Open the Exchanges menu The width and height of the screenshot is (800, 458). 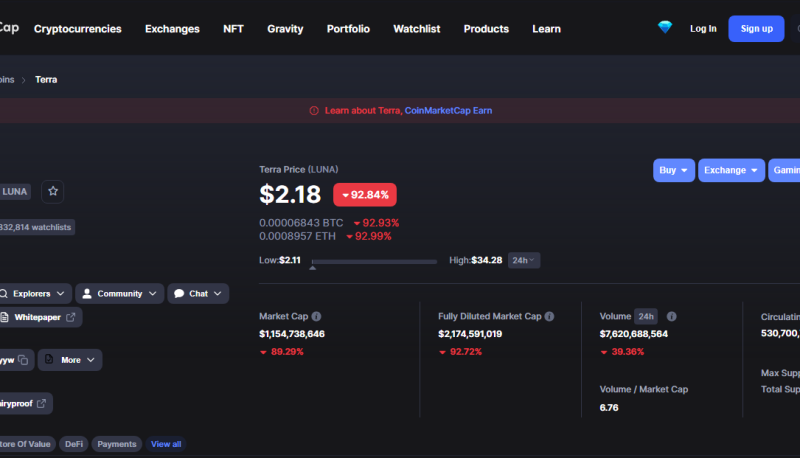(172, 29)
